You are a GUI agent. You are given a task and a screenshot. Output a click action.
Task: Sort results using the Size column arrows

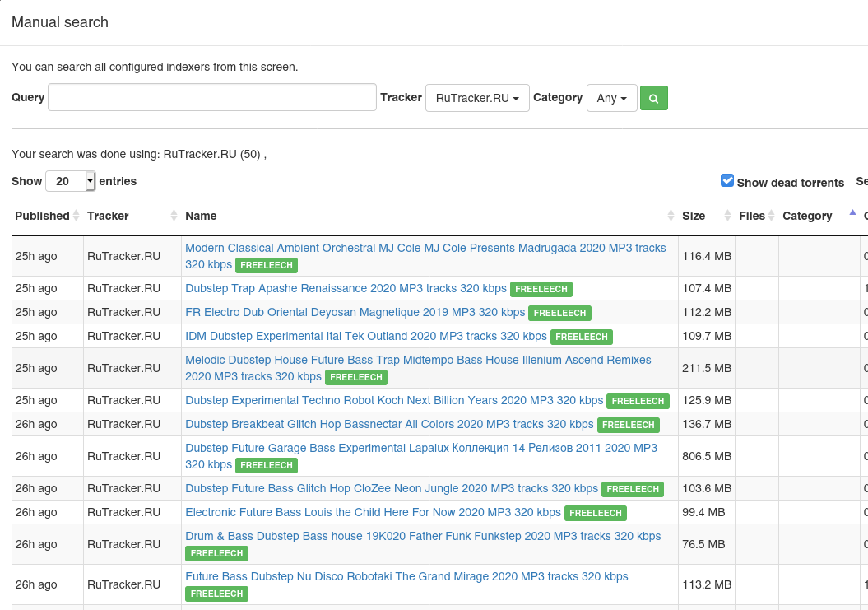coord(726,216)
